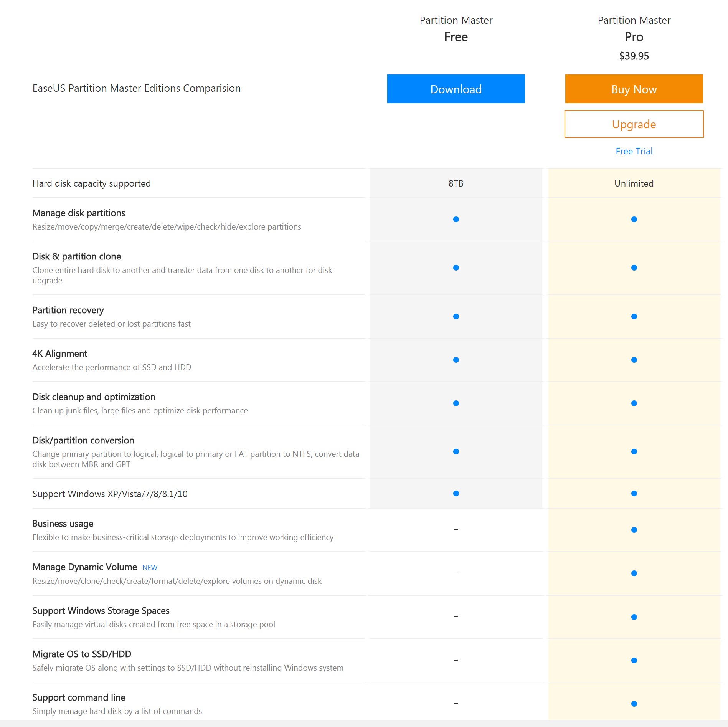Click the 8TB capacity value
The width and height of the screenshot is (728, 727).
point(456,183)
